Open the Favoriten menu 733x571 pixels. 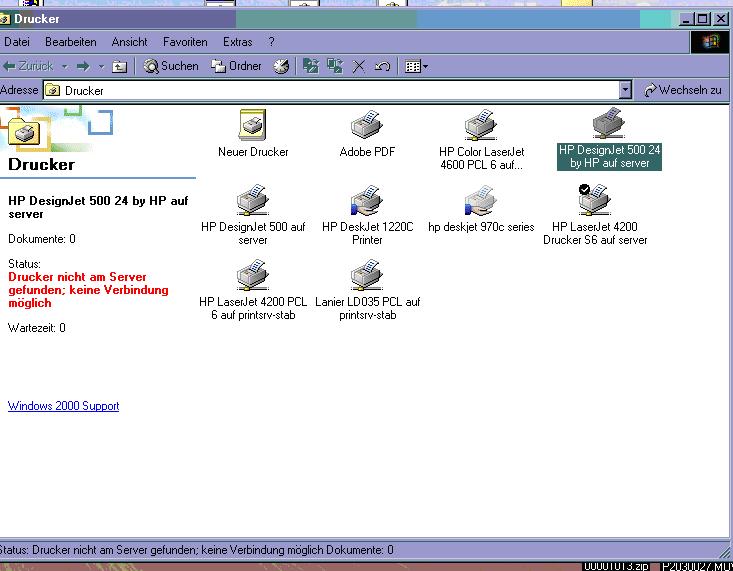click(x=185, y=42)
